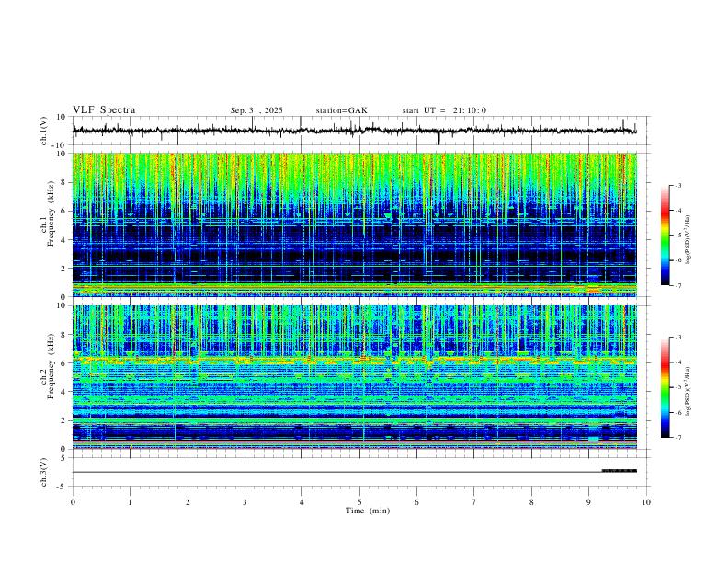The image size is (728, 563).
Task: Click the "ch.1(V)" waveform axis label
Action: pyautogui.click(x=44, y=131)
